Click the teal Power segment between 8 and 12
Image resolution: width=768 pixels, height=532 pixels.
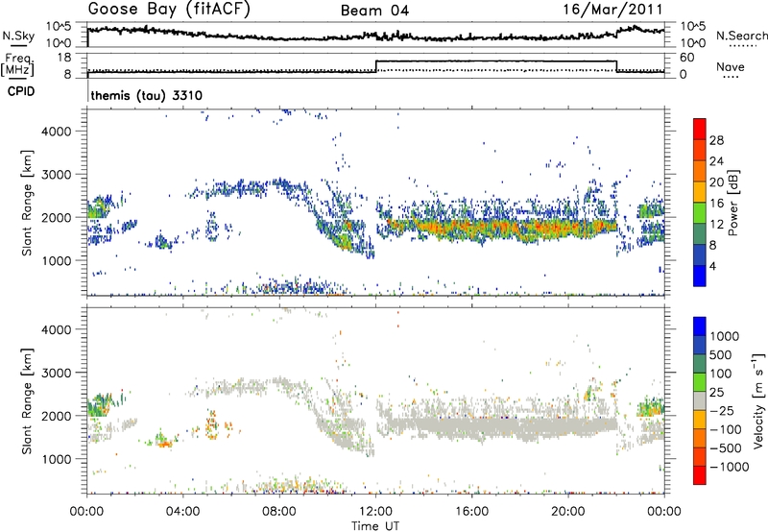pos(700,233)
